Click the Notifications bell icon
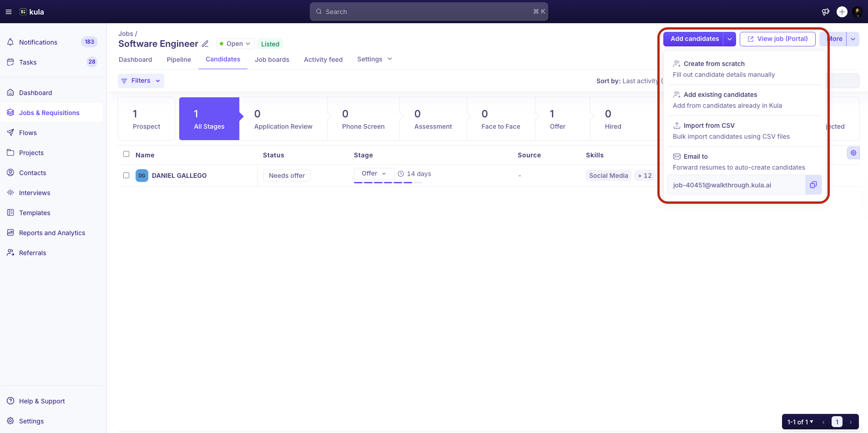868x433 pixels. pyautogui.click(x=10, y=42)
